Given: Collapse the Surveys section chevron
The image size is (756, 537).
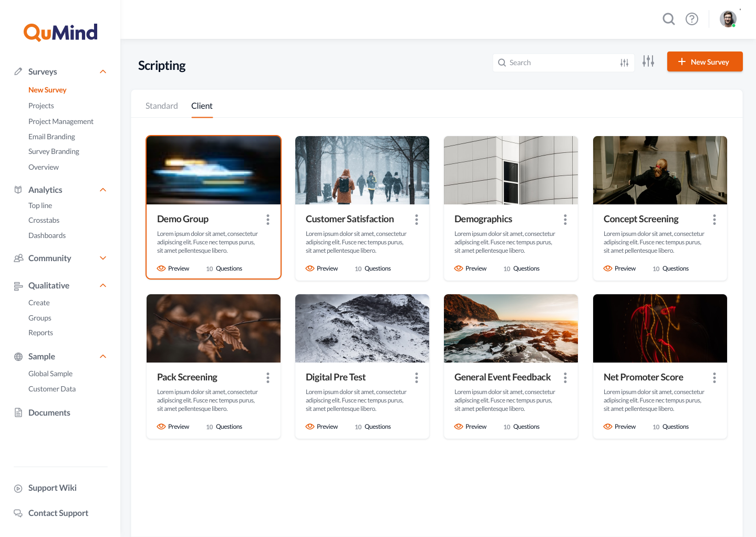Looking at the screenshot, I should point(103,71).
